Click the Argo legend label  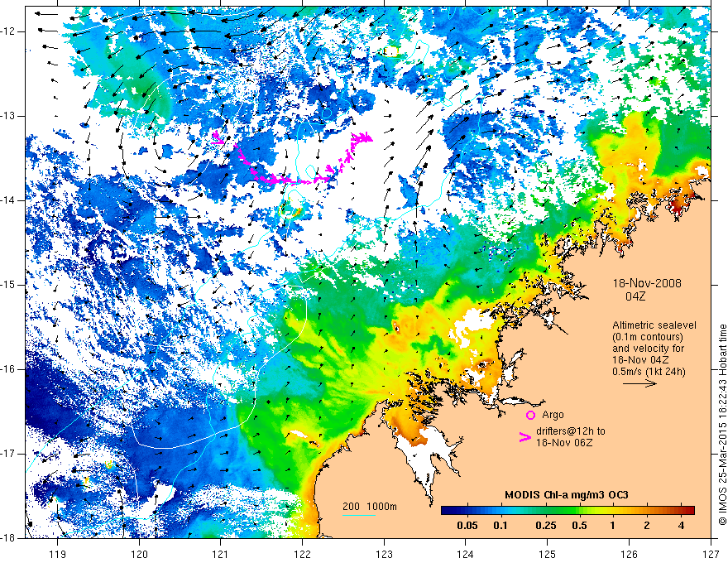553,415
